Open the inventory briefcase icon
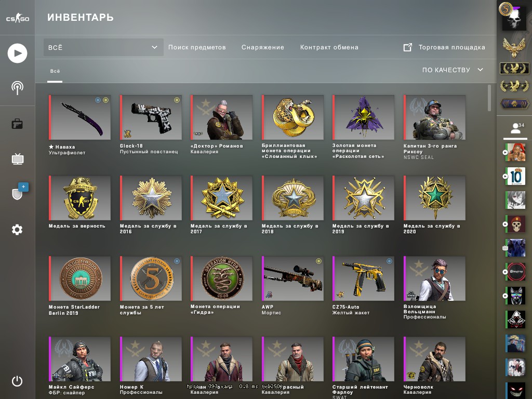The width and height of the screenshot is (532, 399). (x=17, y=124)
